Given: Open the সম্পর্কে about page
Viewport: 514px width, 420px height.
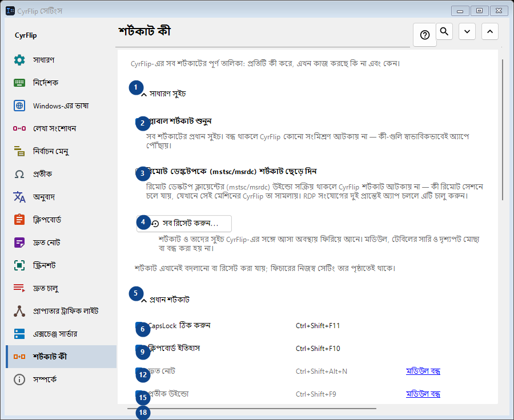Looking at the screenshot, I should point(61,379).
